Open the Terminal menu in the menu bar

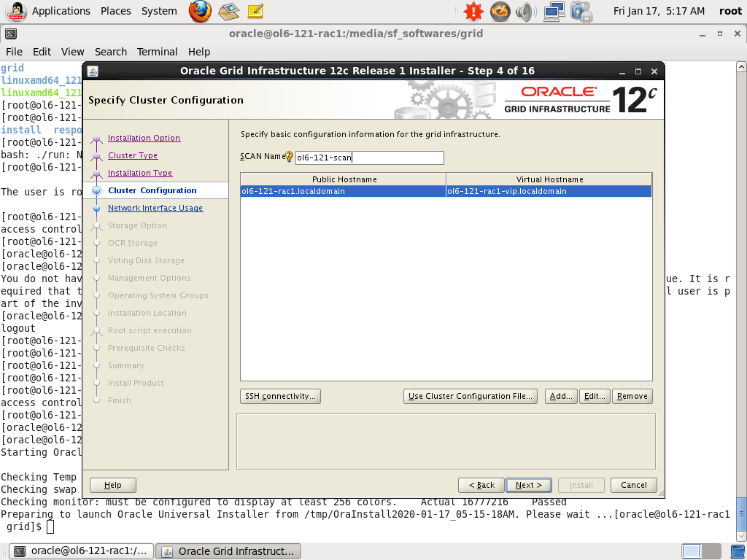[158, 52]
